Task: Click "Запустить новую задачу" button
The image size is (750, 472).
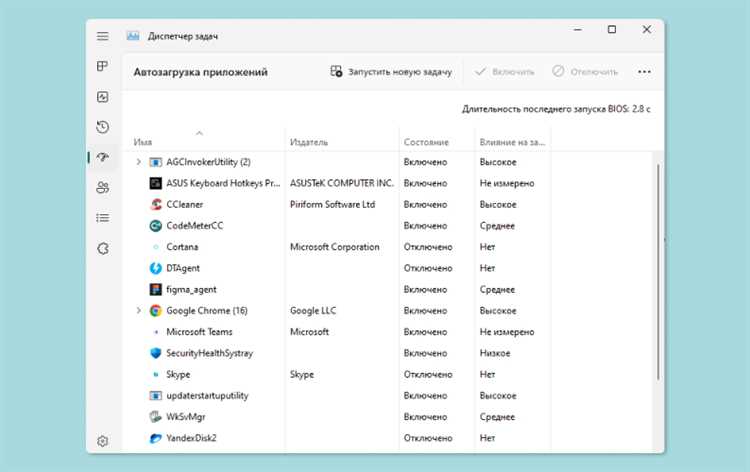Action: 392,72
